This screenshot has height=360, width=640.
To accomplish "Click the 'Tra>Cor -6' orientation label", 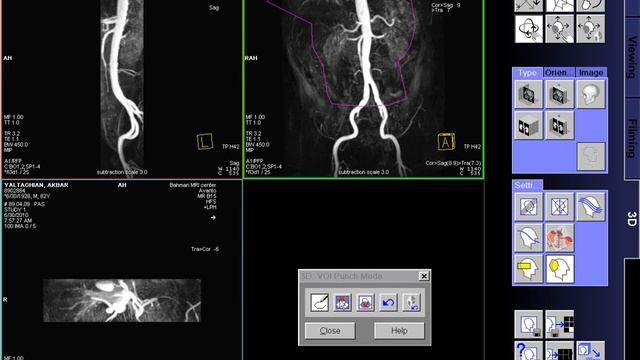I will pyautogui.click(x=204, y=249).
